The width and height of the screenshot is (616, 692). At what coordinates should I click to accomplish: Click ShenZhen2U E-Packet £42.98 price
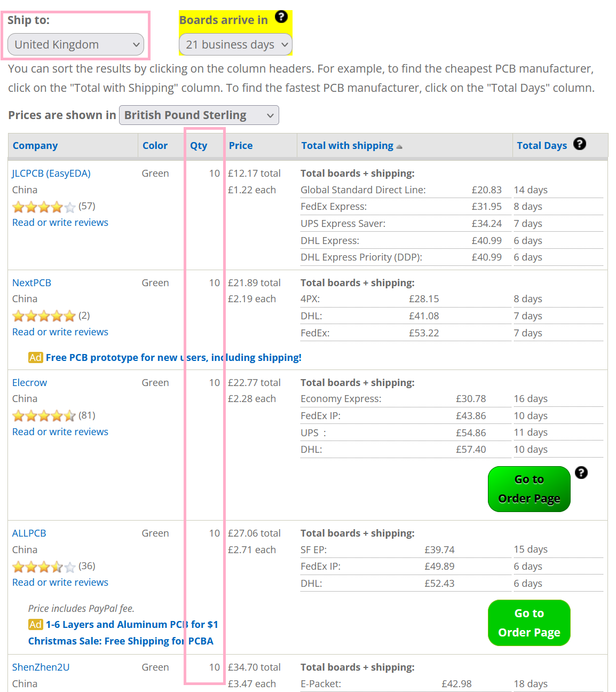point(456,684)
